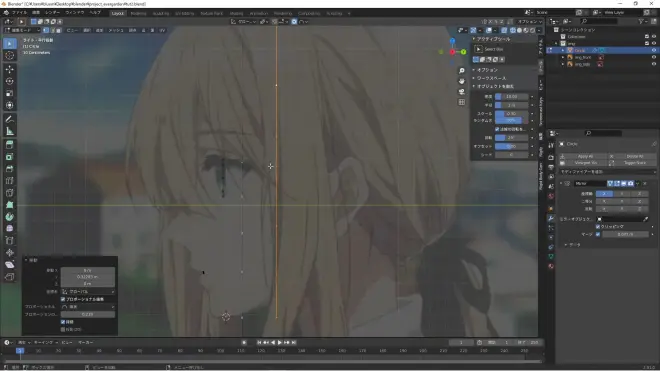Open the Modifier properties wrench tab

(551, 218)
